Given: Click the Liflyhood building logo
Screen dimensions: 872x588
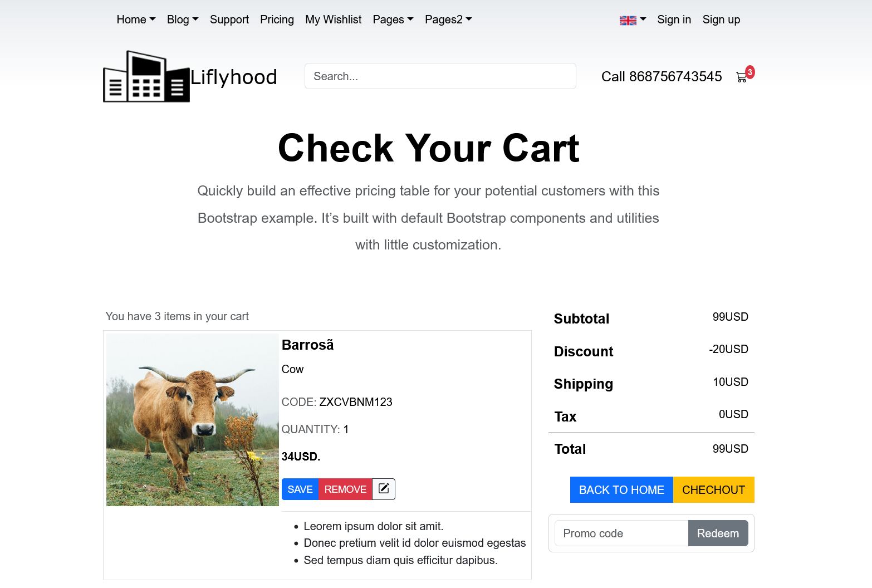Looking at the screenshot, I should pos(146,77).
